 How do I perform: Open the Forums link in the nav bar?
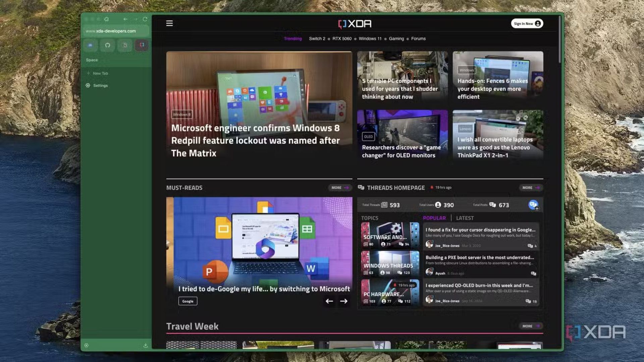[418, 39]
